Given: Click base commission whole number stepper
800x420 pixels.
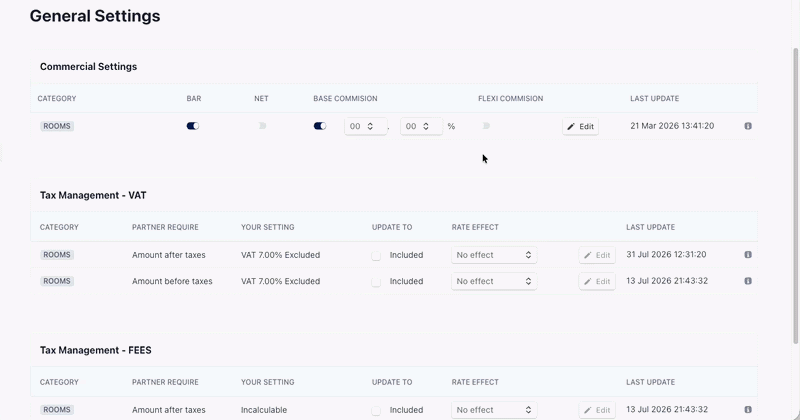Looking at the screenshot, I should click(x=365, y=126).
